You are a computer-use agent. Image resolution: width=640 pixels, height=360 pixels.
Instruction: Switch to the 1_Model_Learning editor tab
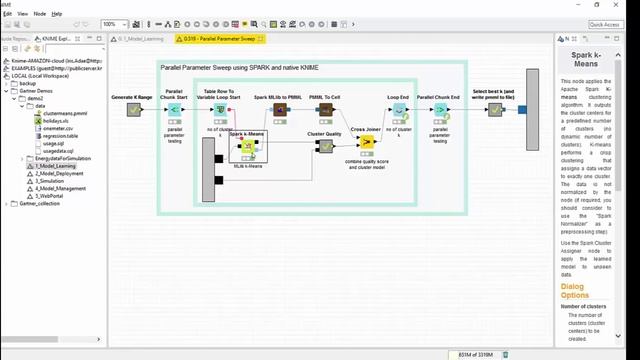pyautogui.click(x=137, y=39)
